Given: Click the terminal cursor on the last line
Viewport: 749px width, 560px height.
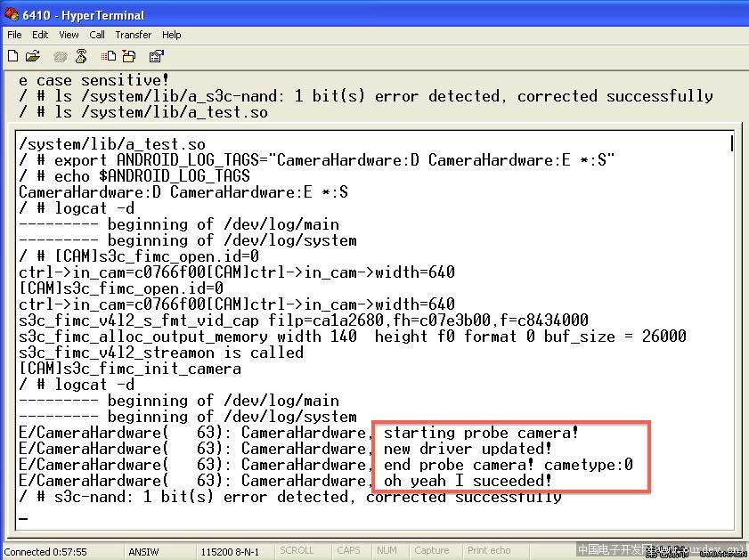Looking at the screenshot, I should (22, 518).
